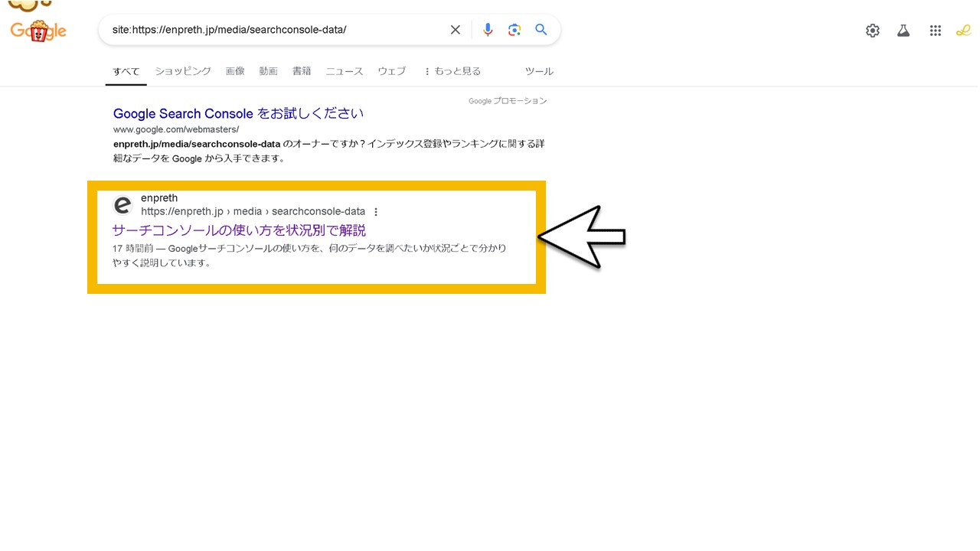The width and height of the screenshot is (980, 551).
Task: Open the 動画 results tab
Action: [268, 70]
